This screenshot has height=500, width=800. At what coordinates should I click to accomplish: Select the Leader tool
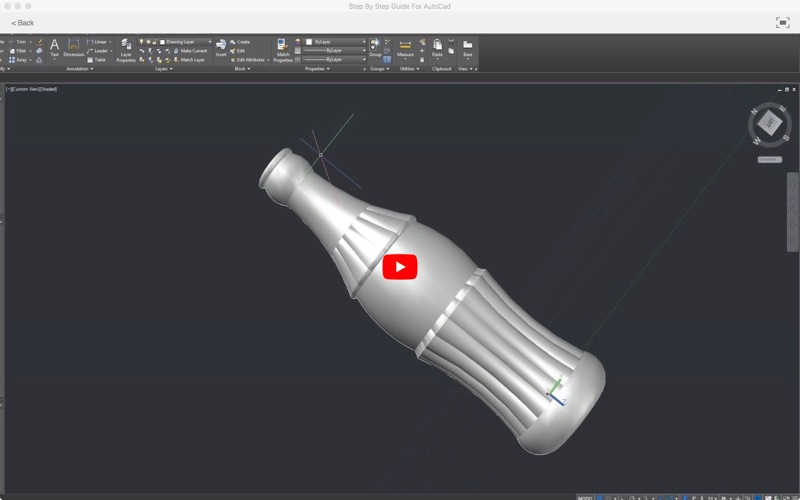pyautogui.click(x=97, y=51)
